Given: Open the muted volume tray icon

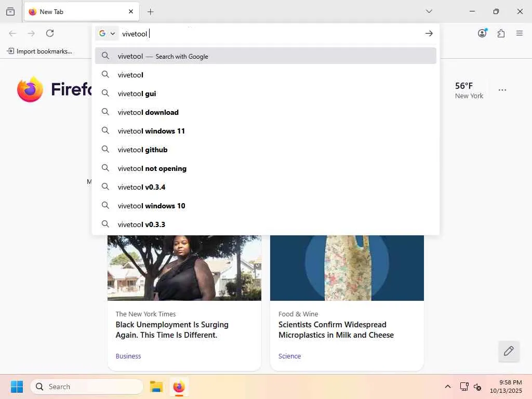Looking at the screenshot, I should [478, 387].
